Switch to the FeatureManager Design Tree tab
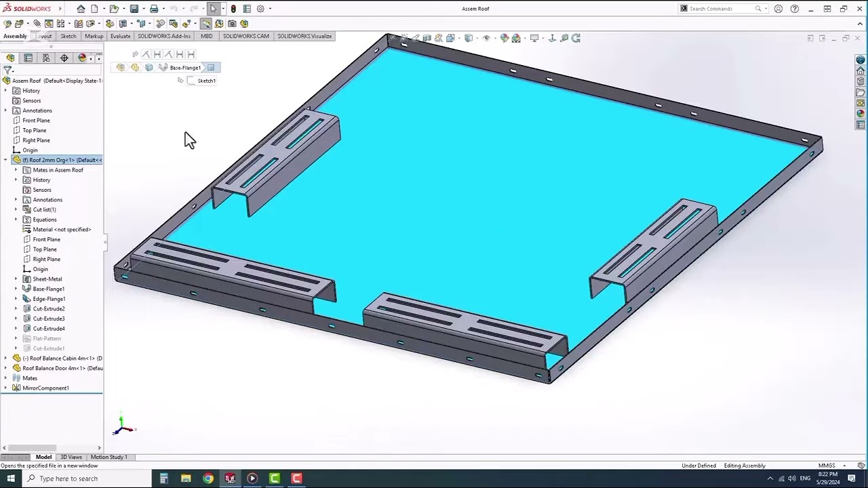 [10, 58]
